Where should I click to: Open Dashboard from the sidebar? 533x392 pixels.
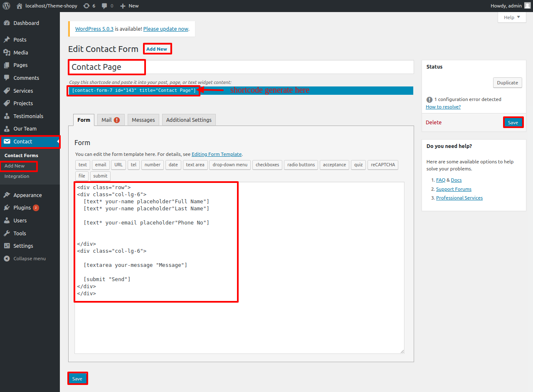point(26,23)
